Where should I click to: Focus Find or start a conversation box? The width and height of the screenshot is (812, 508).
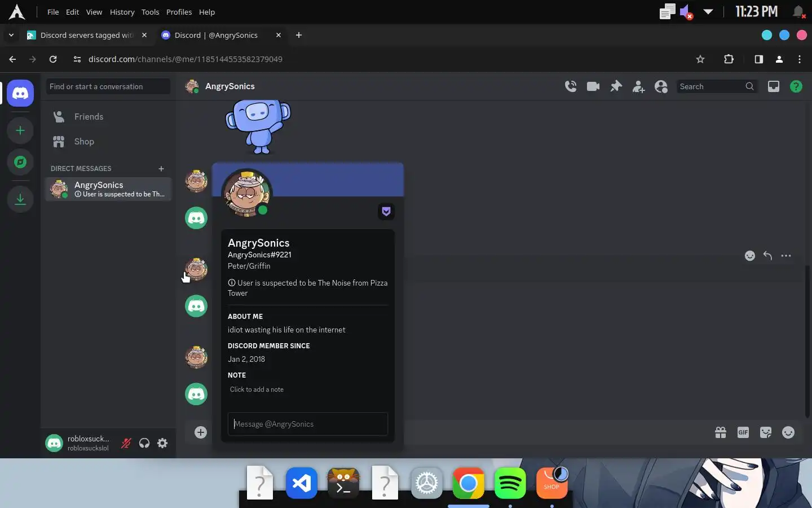pos(108,86)
